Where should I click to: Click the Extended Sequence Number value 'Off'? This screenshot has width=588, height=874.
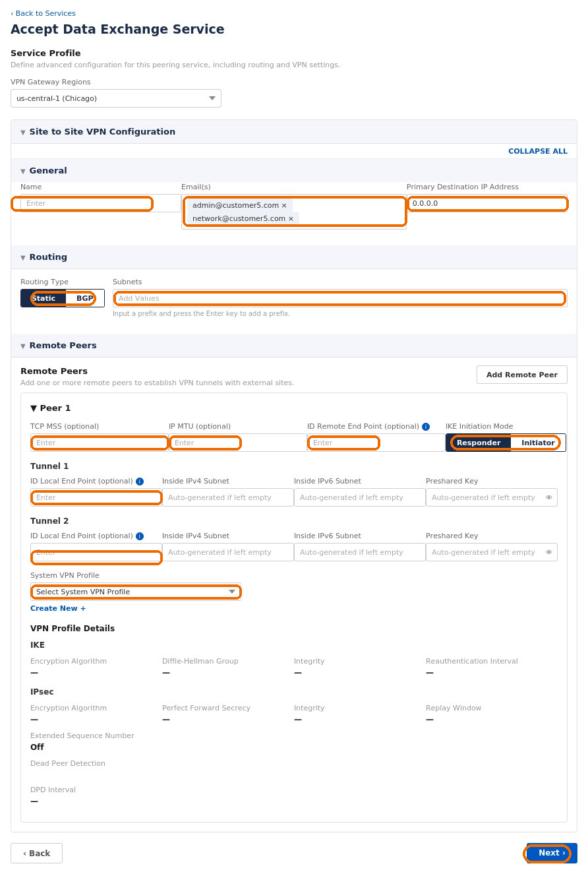coord(37,747)
